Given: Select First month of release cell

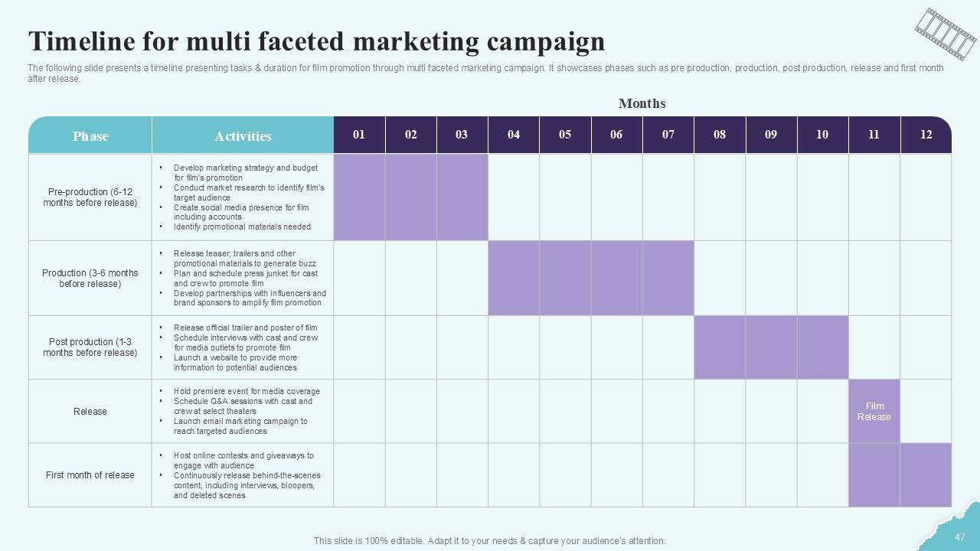Looking at the screenshot, I should [90, 475].
